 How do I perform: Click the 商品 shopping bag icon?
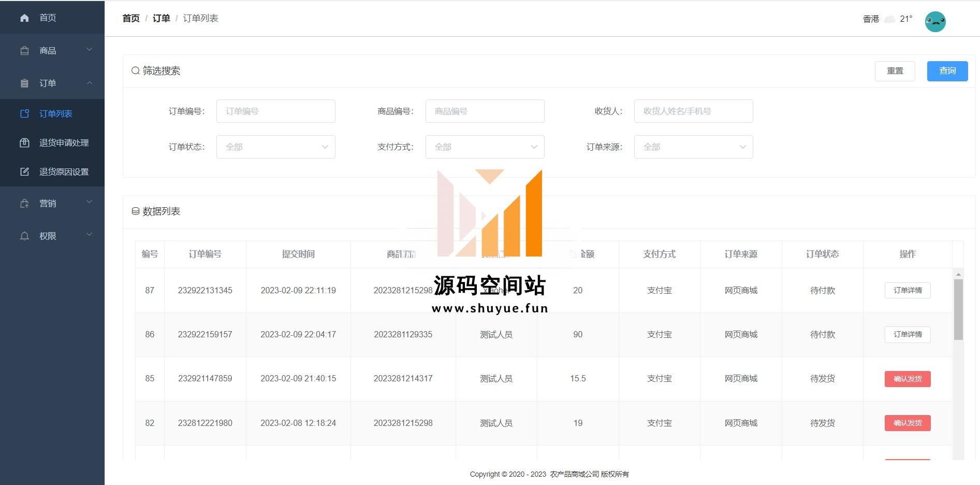point(24,50)
